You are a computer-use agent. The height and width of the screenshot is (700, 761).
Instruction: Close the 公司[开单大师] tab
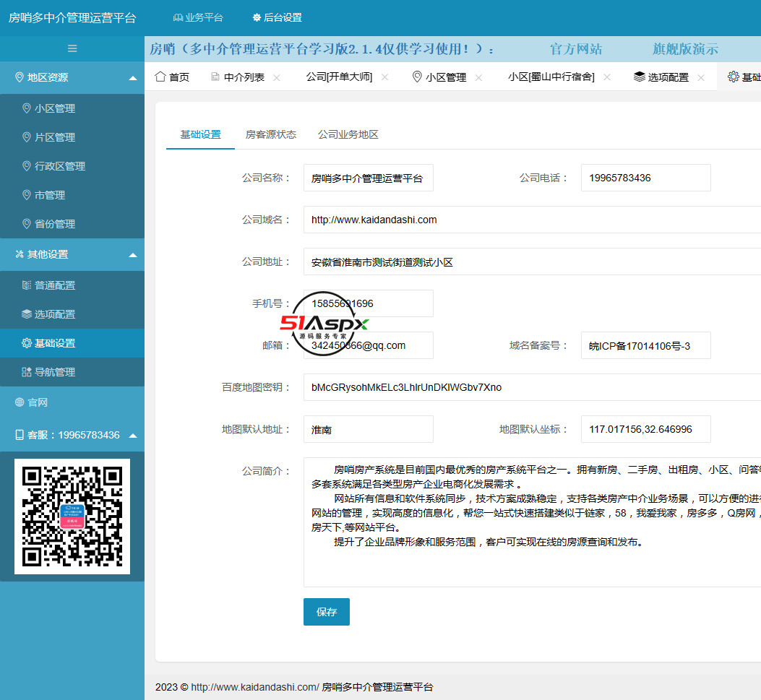384,77
